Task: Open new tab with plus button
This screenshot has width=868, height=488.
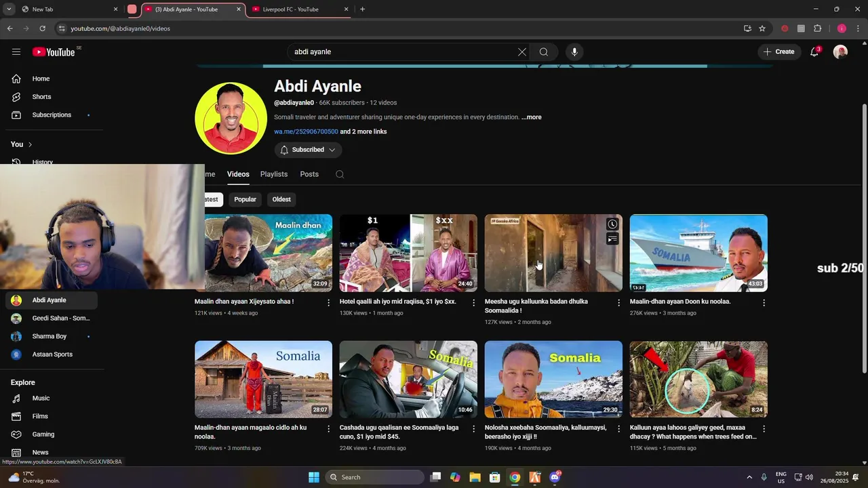Action: (362, 9)
